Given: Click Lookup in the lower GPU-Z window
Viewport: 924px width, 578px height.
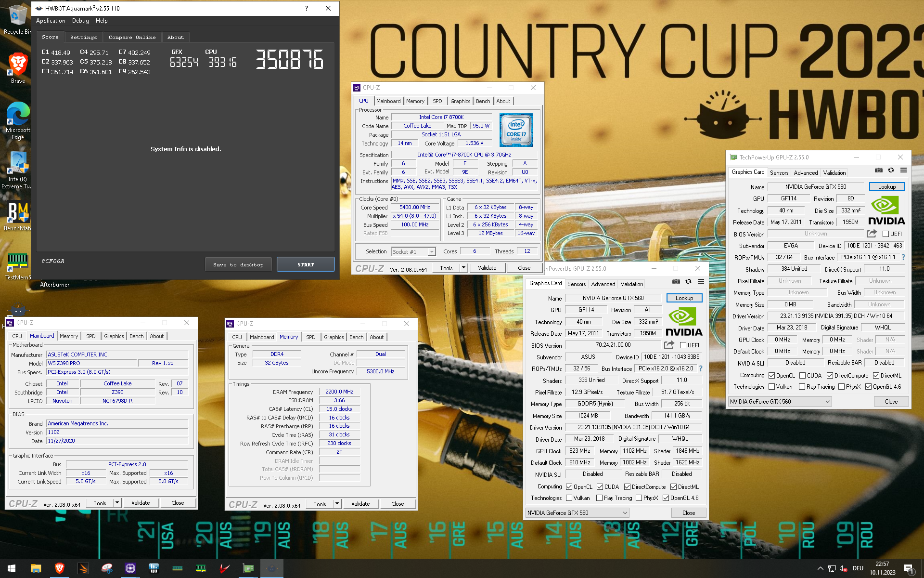Looking at the screenshot, I should [x=684, y=298].
